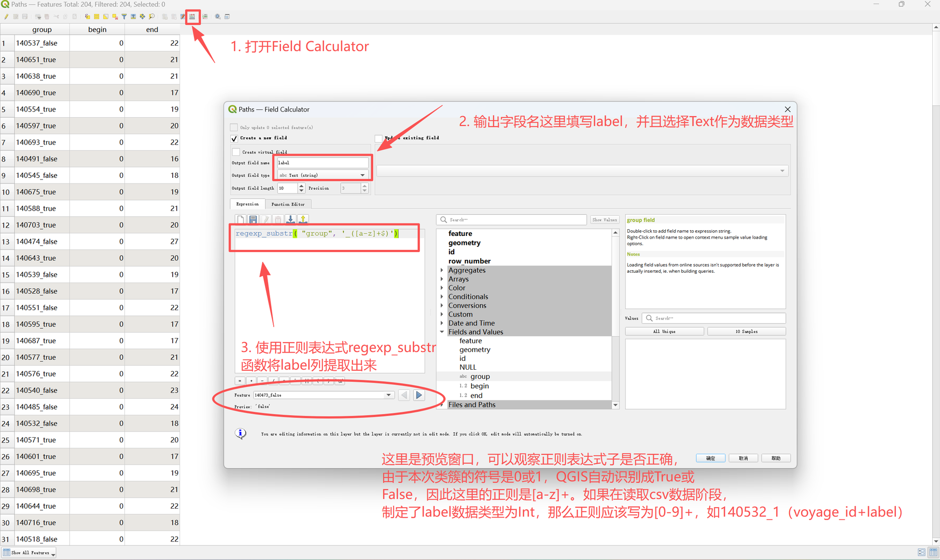Clear editor with the new expression icon
This screenshot has height=560, width=940.
pos(241,219)
